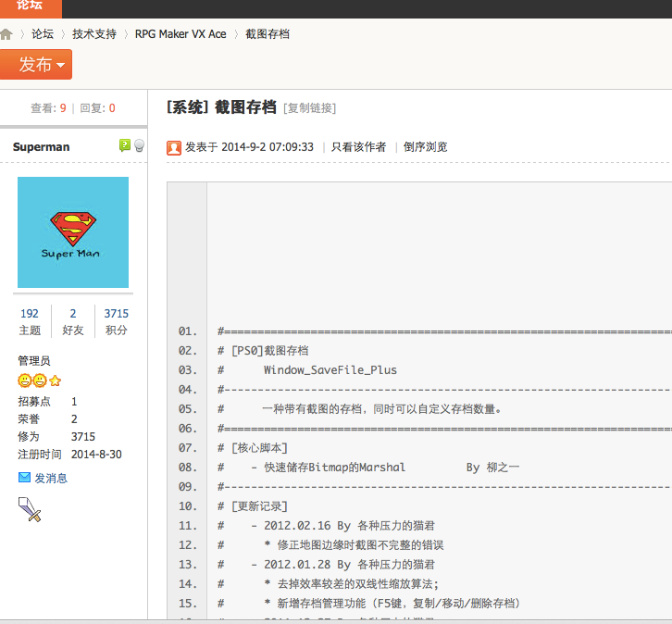Screen dimensions: 672x624
Task: View the 2 好友 count
Action: click(x=73, y=321)
